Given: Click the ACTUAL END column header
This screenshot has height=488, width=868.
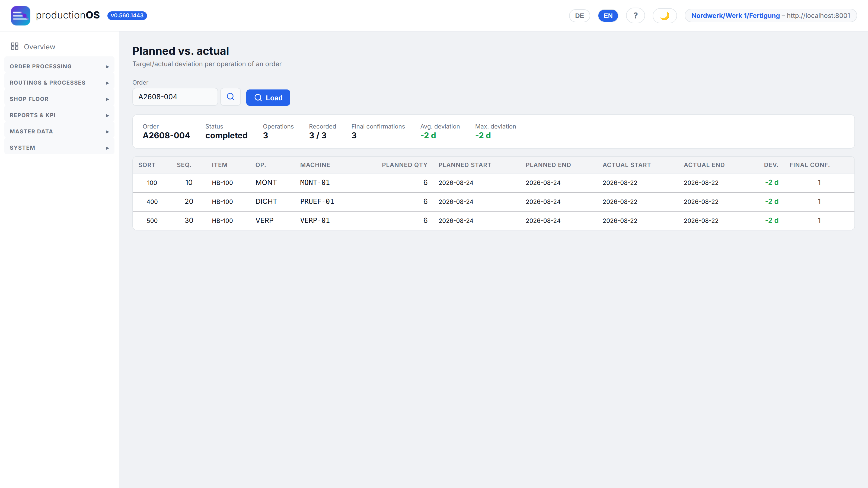Looking at the screenshot, I should [704, 165].
